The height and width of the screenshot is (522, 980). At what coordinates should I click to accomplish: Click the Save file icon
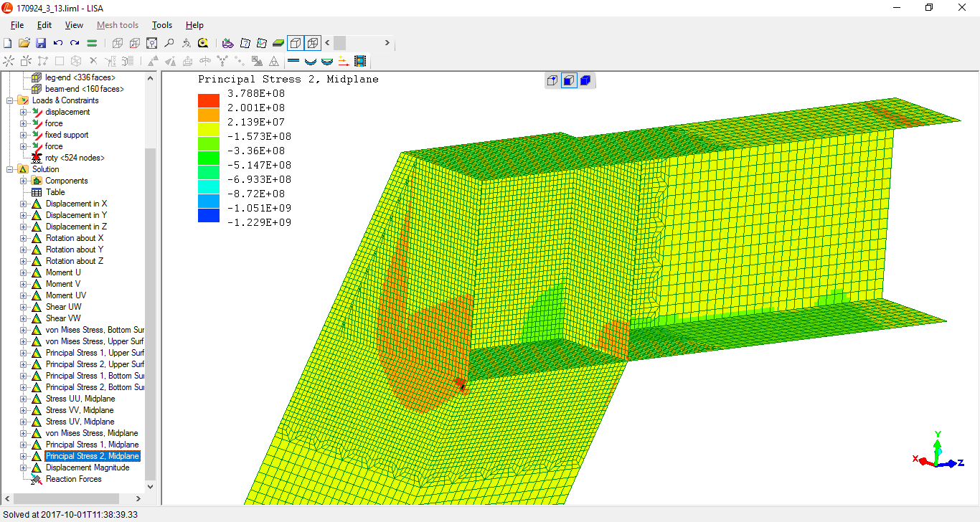(x=41, y=43)
